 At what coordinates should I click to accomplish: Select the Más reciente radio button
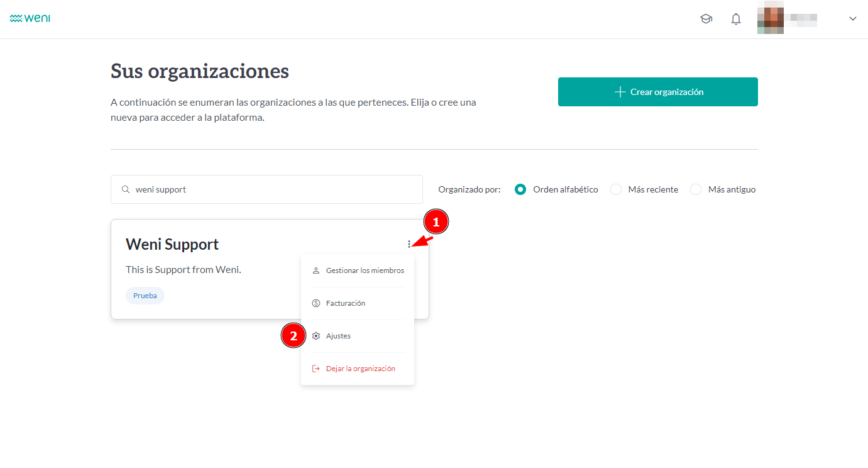(615, 189)
